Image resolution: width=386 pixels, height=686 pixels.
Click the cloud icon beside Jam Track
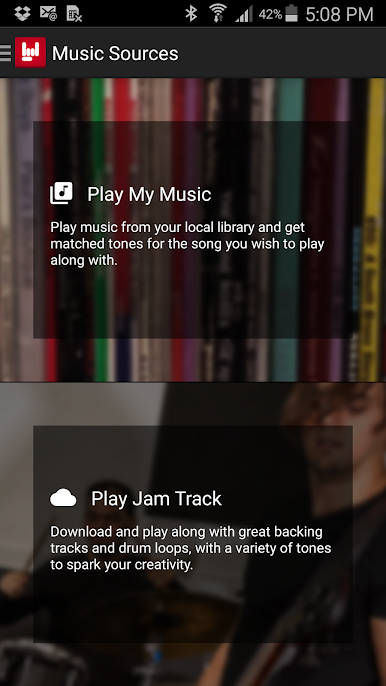click(63, 498)
